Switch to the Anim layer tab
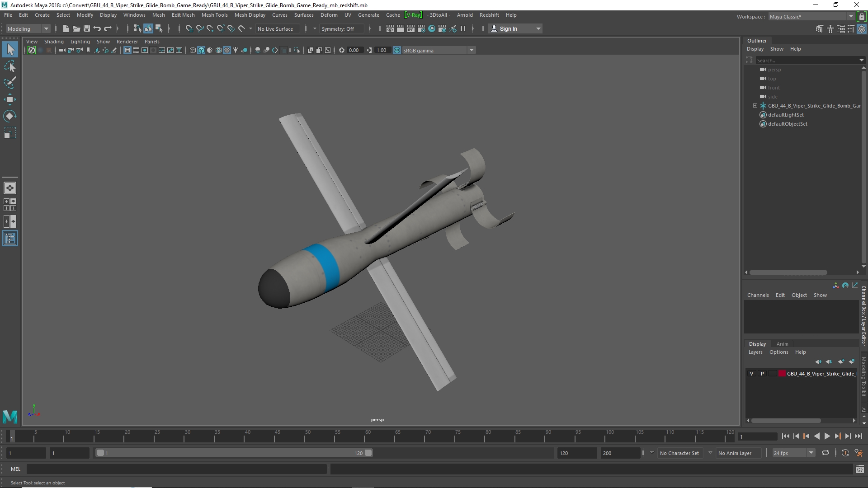The height and width of the screenshot is (488, 868). [782, 344]
